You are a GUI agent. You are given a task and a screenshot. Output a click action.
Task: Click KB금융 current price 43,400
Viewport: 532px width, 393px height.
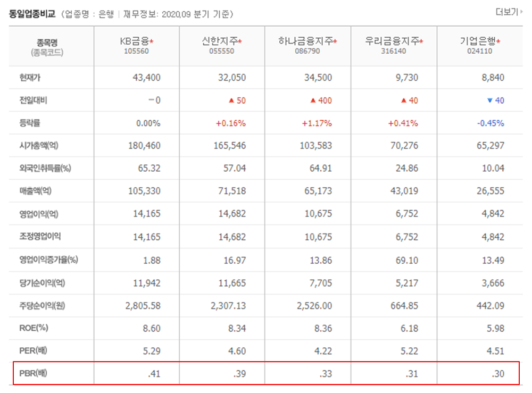point(146,78)
